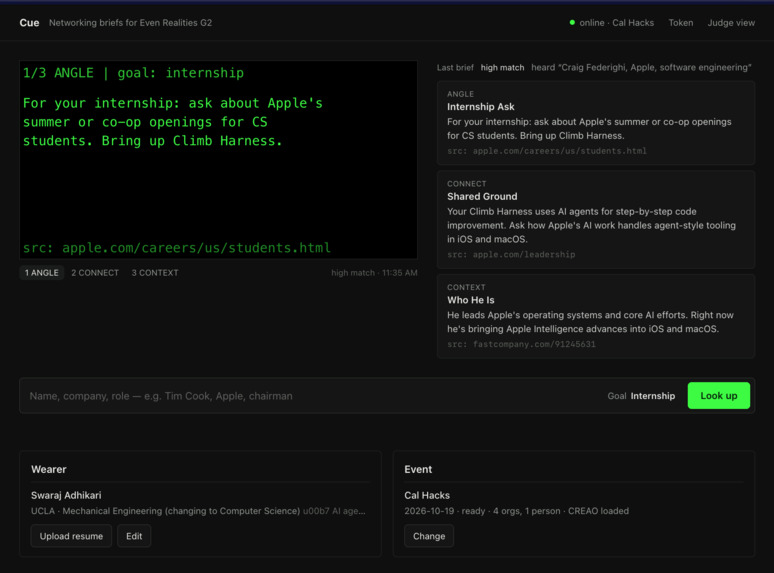Click the 1/3 ANGLE goal header in display

133,73
